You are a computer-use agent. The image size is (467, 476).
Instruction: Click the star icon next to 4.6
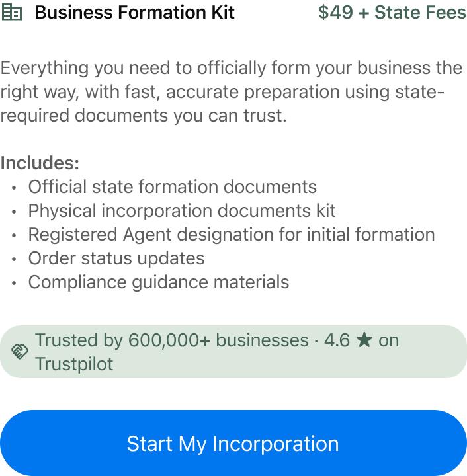click(x=364, y=340)
